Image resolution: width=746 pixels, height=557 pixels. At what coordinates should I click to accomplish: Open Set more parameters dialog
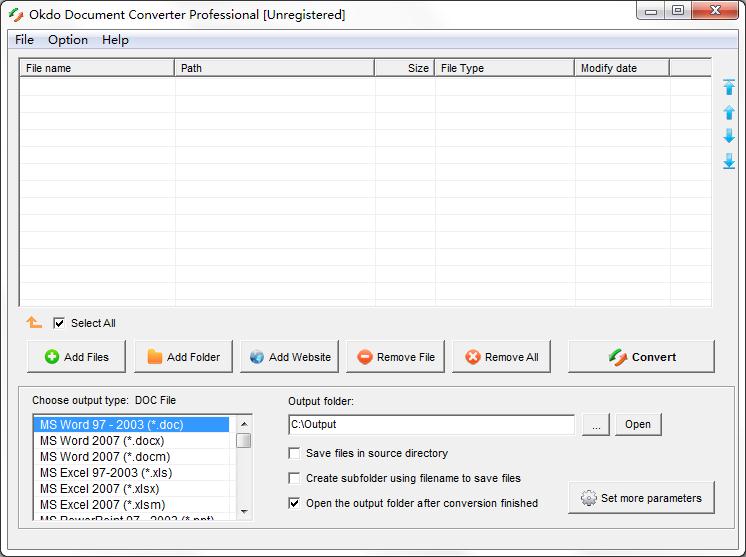[x=641, y=498]
